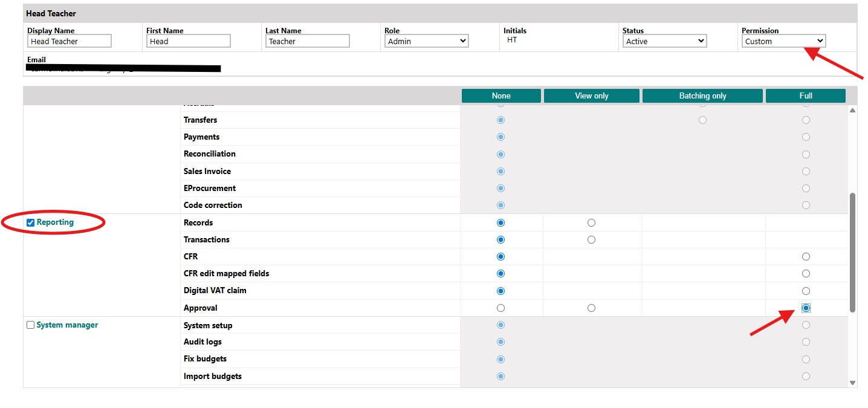Click the Display Name input field
Screen dimensions: 868x408
[69, 40]
